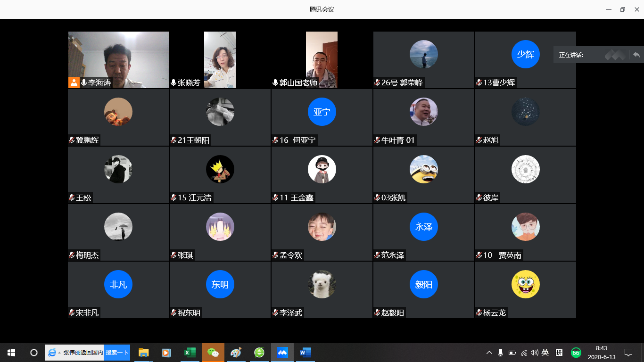644x362 pixels.
Task: Open Tencent Meeting from the taskbar
Action: [282, 353]
